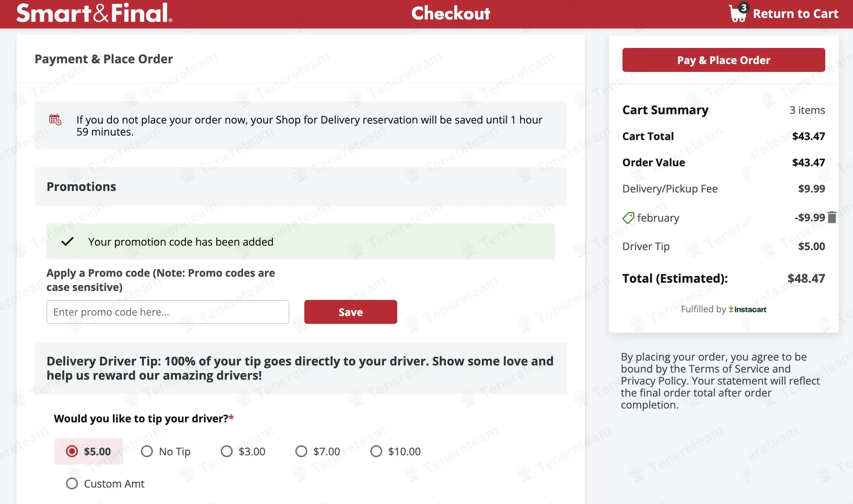The height and width of the screenshot is (504, 853).
Task: Select the $10.00 driver tip
Action: coord(376,451)
